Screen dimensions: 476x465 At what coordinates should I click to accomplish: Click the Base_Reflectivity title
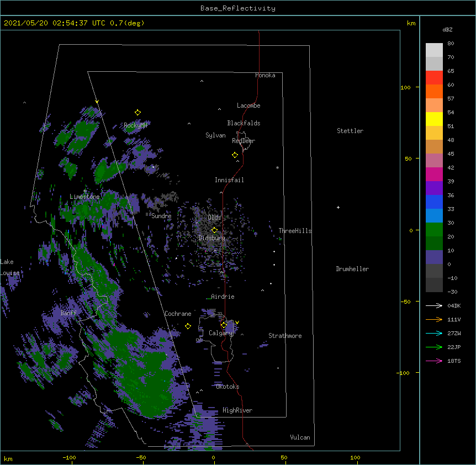coord(238,8)
